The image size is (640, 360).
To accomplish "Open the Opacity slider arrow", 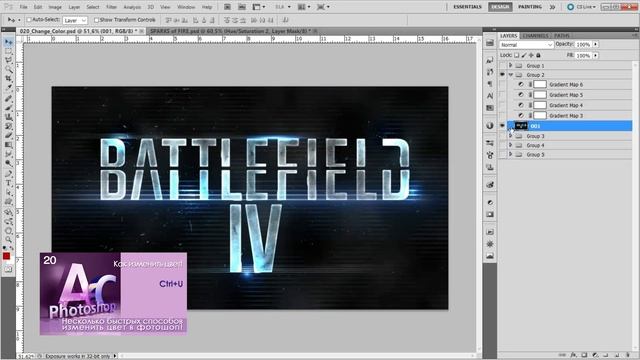I will [x=596, y=44].
